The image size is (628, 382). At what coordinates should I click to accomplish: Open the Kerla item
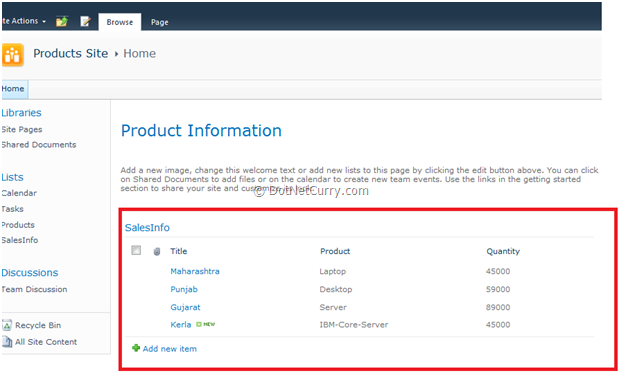(181, 325)
